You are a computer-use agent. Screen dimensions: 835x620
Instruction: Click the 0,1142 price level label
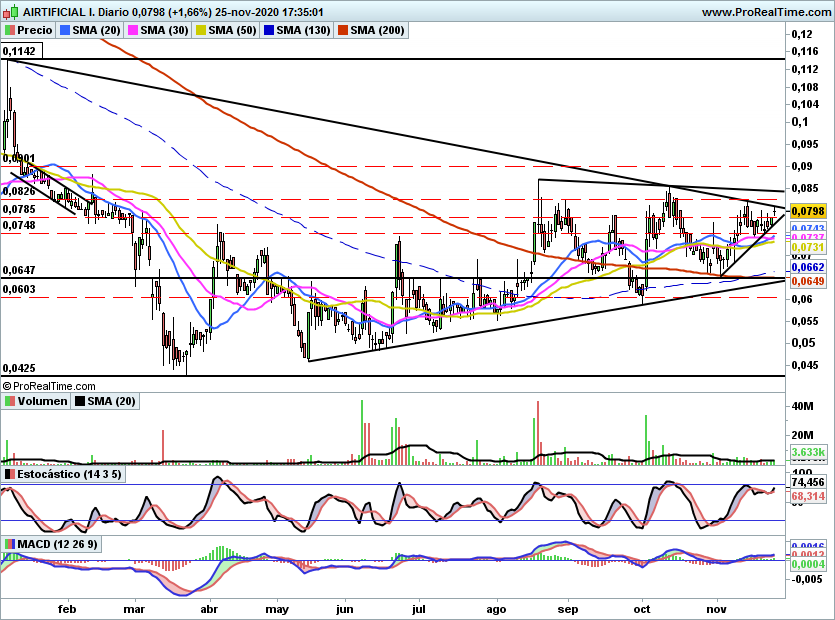[x=21, y=51]
